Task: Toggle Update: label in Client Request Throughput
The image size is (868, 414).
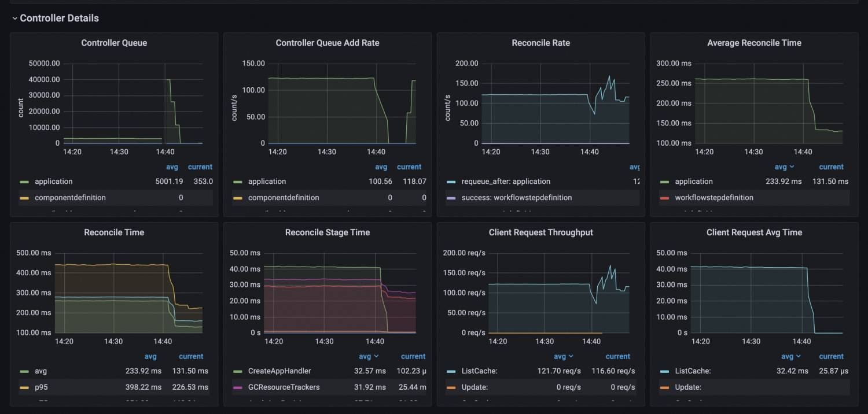Action: 475,387
